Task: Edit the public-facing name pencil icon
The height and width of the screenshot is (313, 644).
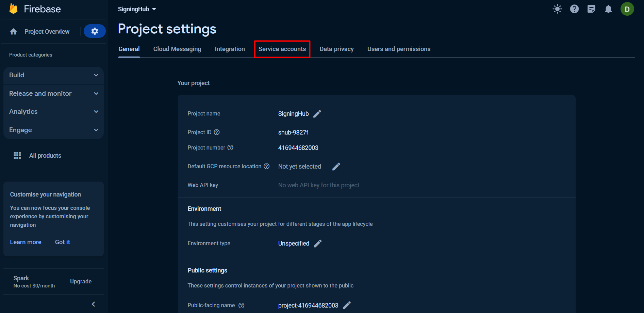Action: coord(347,305)
